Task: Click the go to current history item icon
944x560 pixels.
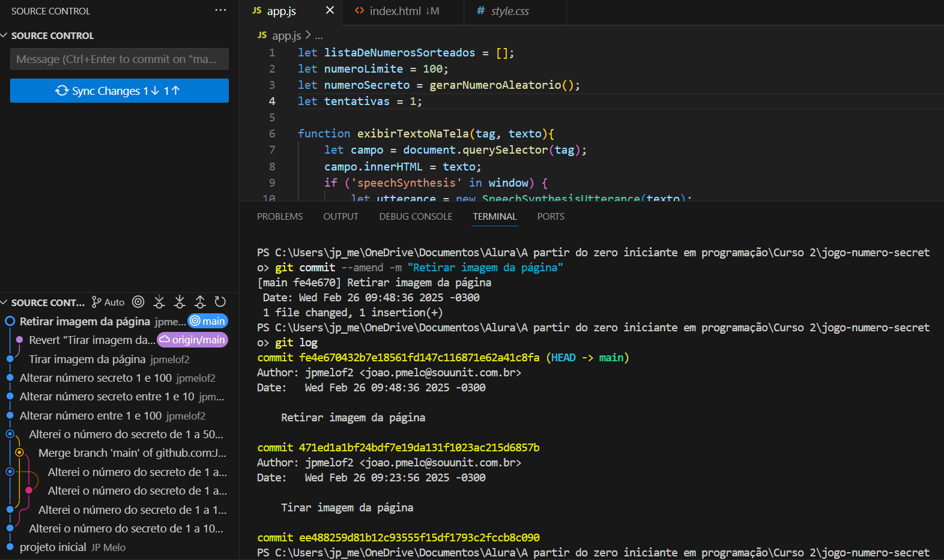Action: tap(138, 302)
